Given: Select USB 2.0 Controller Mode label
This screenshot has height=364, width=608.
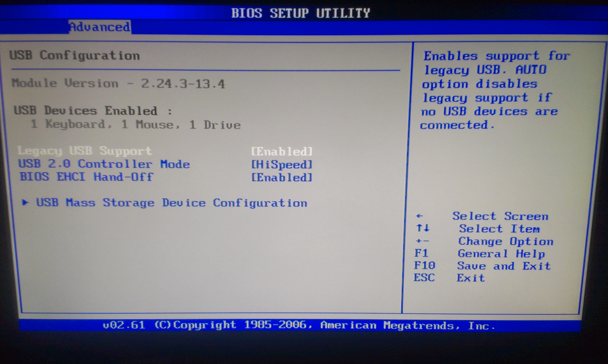Looking at the screenshot, I should 104,164.
